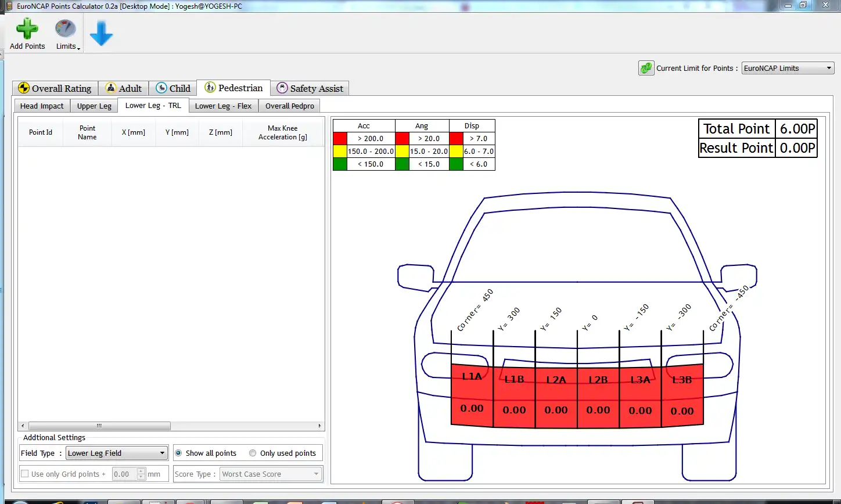Switch to the Safety Assist tab
Screen dimensions: 841x504
pyautogui.click(x=310, y=88)
